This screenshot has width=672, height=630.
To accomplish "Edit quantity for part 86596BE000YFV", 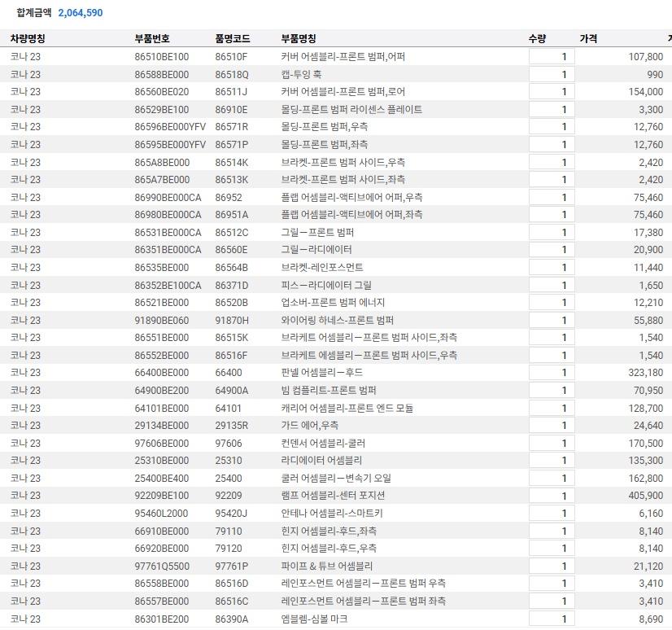I will point(552,127).
